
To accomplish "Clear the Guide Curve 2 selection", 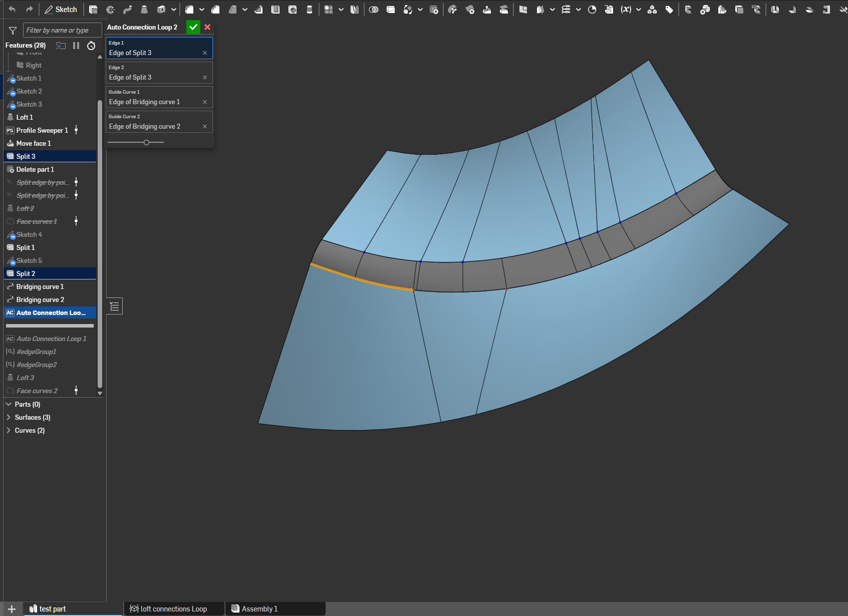I will pos(204,127).
